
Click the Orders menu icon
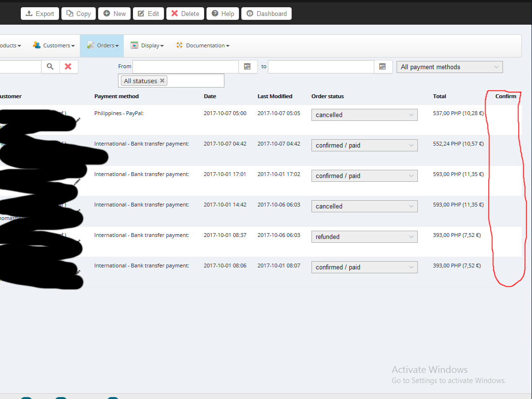(x=90, y=45)
